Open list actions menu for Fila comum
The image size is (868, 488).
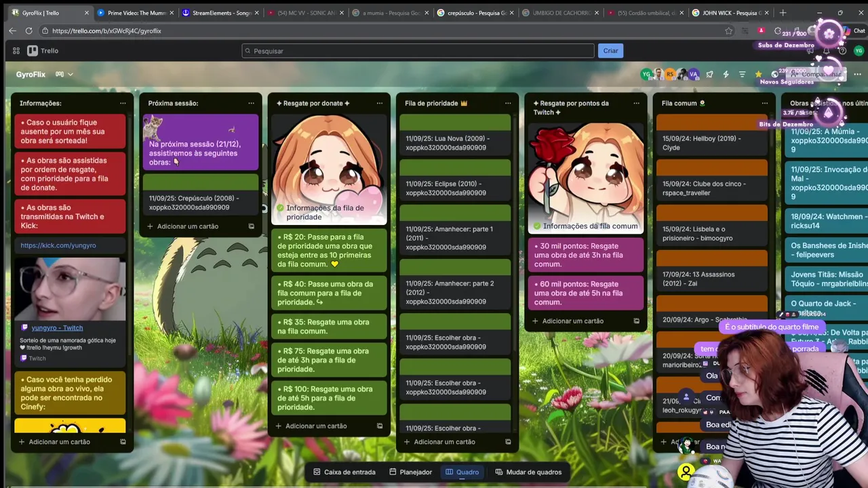(764, 103)
